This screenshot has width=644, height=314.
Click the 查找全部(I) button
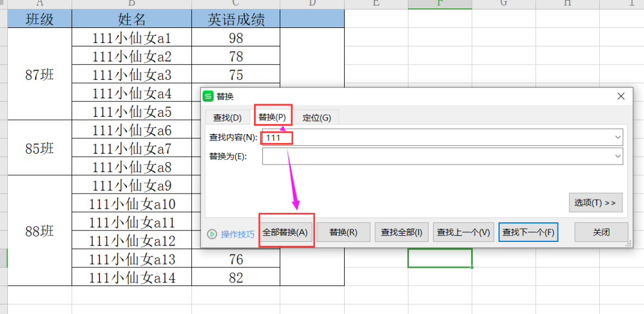[x=402, y=232]
